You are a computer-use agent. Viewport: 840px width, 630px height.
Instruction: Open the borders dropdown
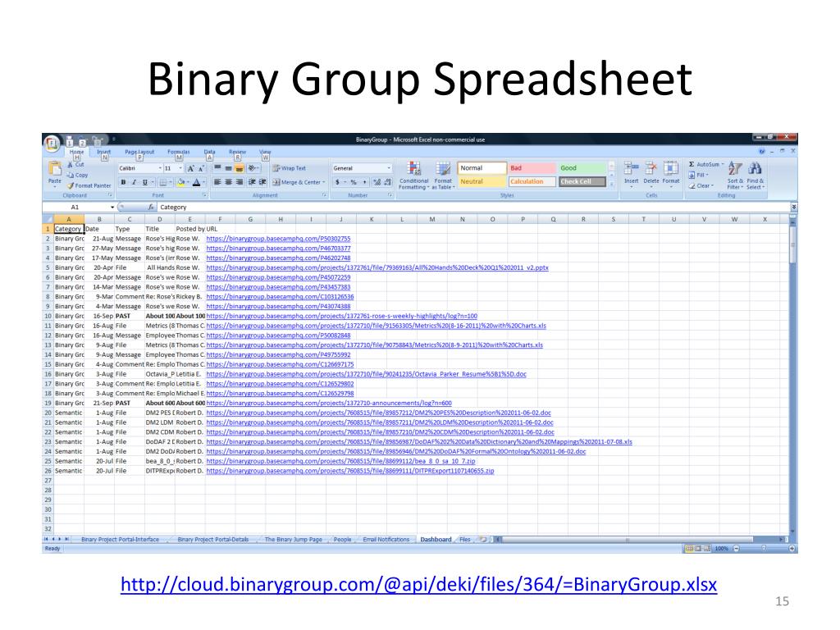tap(171, 182)
